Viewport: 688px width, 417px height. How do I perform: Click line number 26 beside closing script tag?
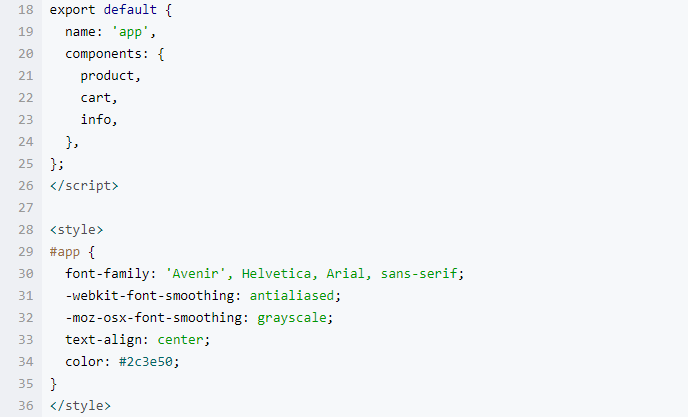pyautogui.click(x=26, y=185)
